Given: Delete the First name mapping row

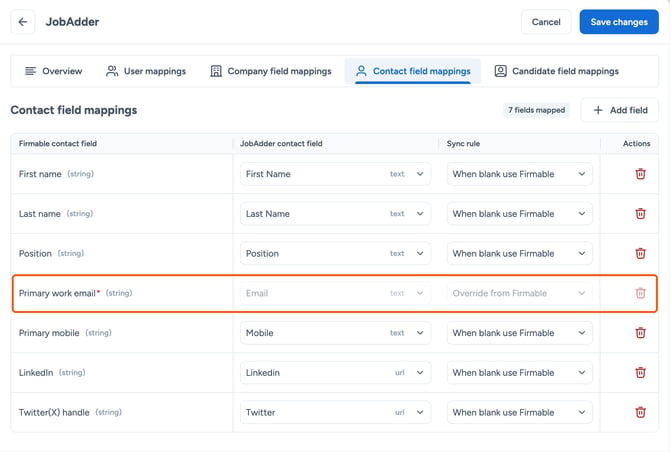Looking at the screenshot, I should [640, 174].
